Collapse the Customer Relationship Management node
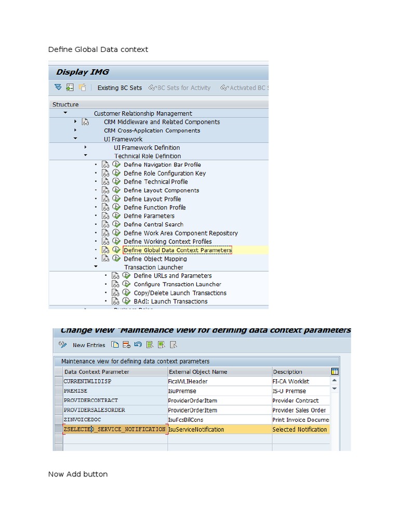The width and height of the screenshot is (399, 532). [x=65, y=113]
